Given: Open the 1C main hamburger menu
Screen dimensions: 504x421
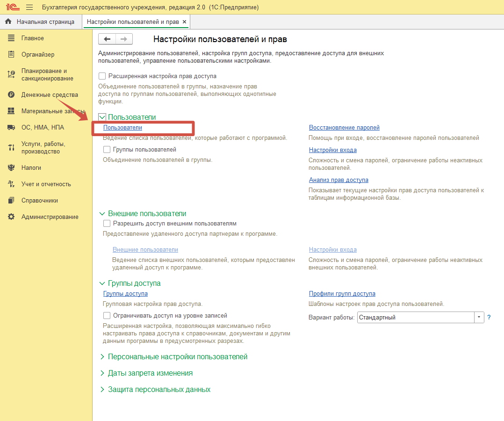Looking at the screenshot, I should (29, 7).
